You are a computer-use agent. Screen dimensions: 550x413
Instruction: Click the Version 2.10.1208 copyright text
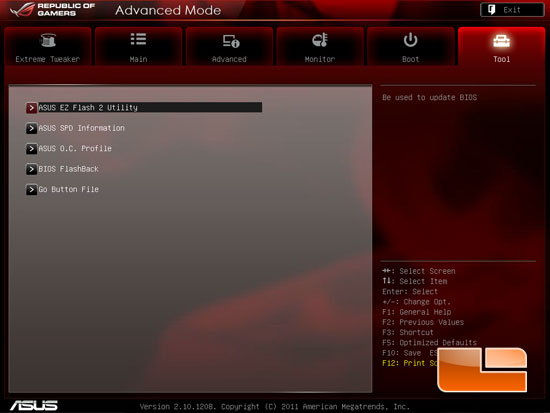tap(275, 407)
